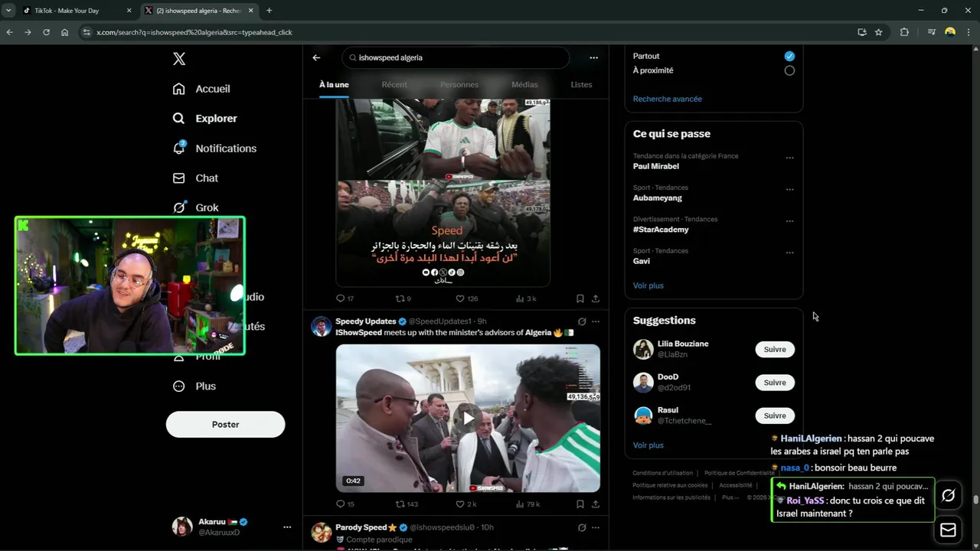The width and height of the screenshot is (980, 551).
Task: Switch to the Médias tab
Action: point(524,85)
